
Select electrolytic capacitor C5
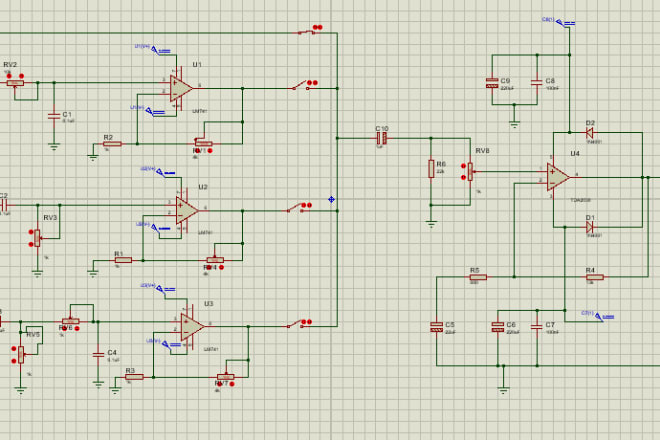(x=436, y=327)
